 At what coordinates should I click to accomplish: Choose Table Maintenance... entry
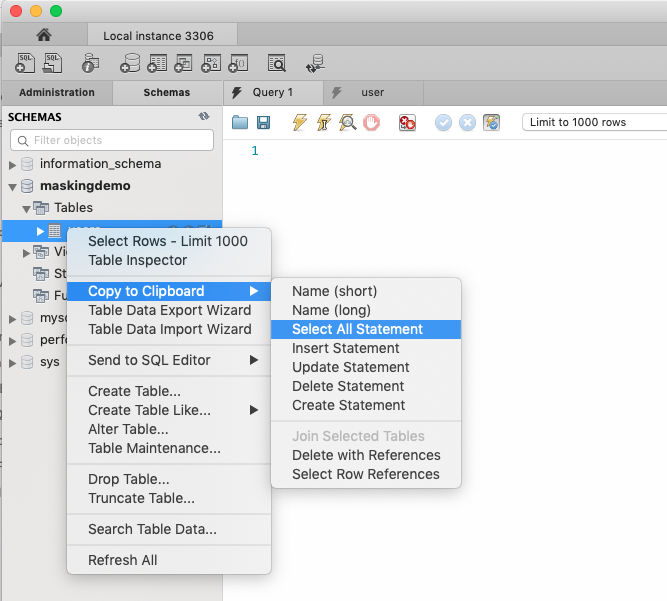coord(168,448)
